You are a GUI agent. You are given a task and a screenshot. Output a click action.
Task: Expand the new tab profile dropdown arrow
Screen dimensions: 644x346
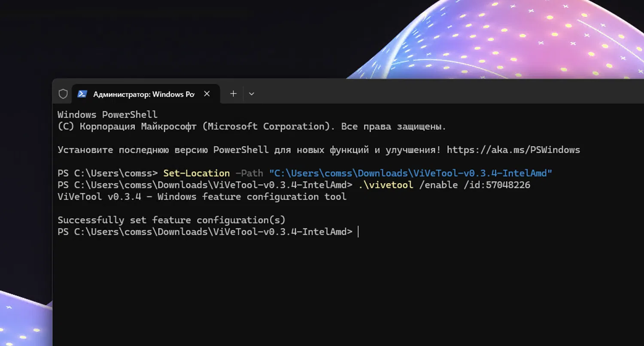[x=252, y=94]
